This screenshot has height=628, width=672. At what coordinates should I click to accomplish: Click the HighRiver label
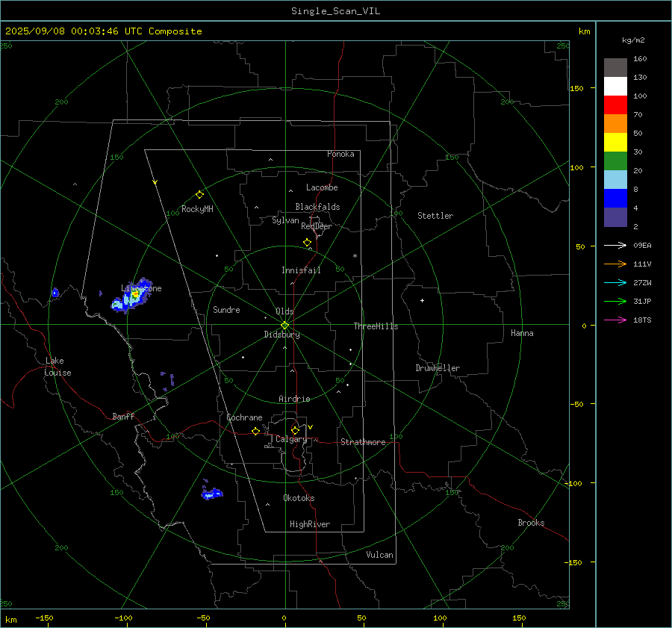point(310,524)
